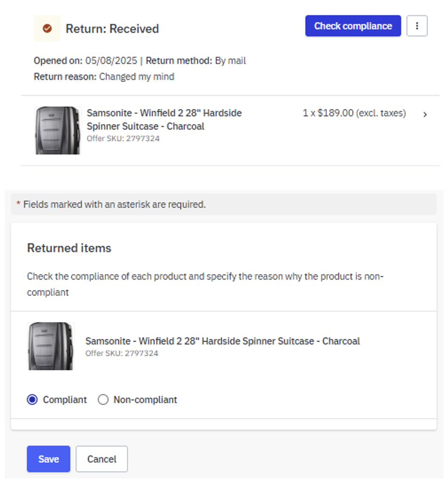
Task: Click the Samsonite product title in order line
Action: click(164, 119)
